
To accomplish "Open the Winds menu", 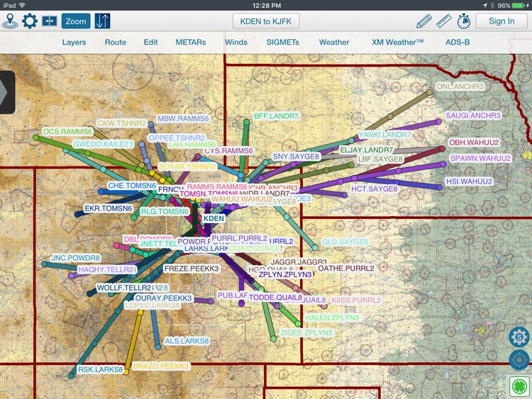I will point(236,43).
